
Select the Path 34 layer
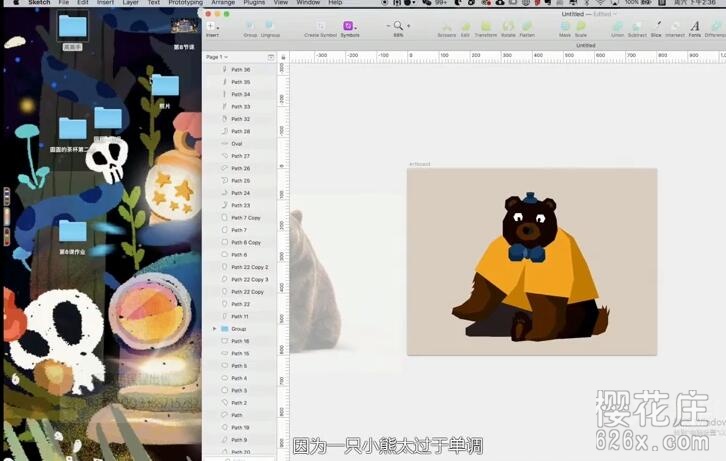click(x=240, y=94)
